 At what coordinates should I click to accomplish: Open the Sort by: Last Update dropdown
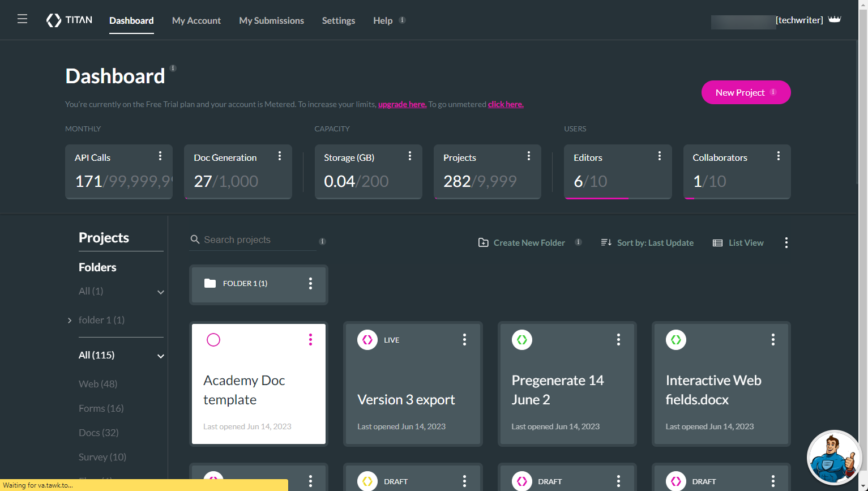click(647, 242)
